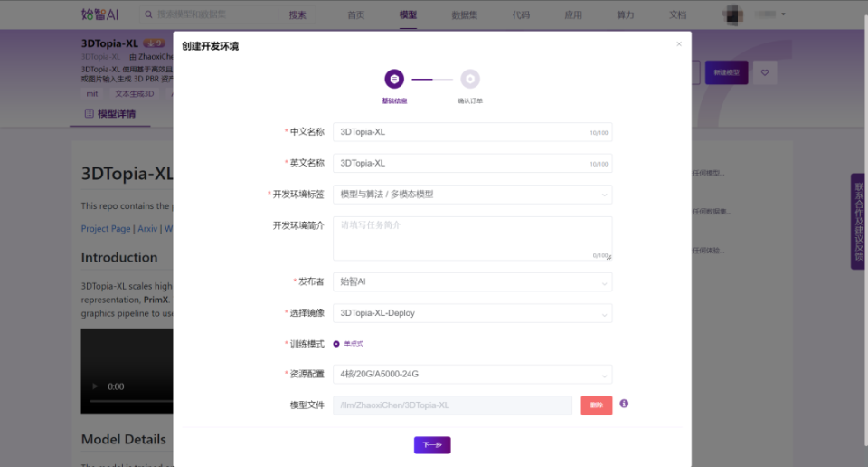This screenshot has width=868, height=467.
Task: Click the download count badge
Action: click(x=154, y=43)
